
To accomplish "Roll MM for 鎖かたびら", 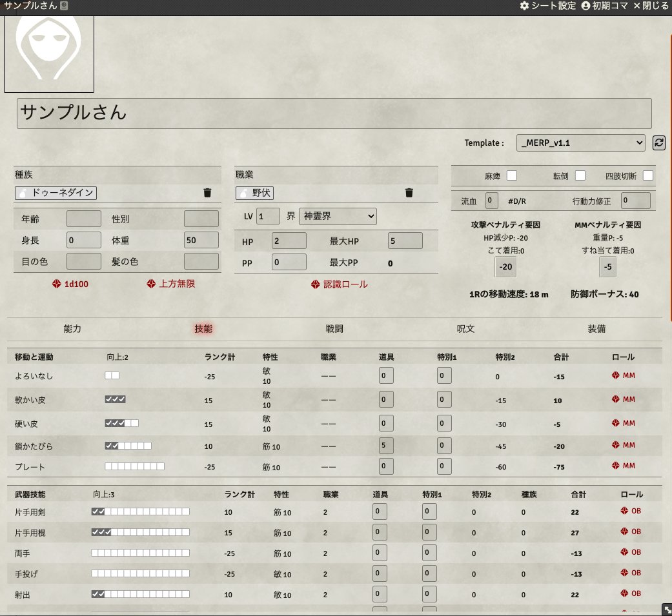I will (x=623, y=445).
